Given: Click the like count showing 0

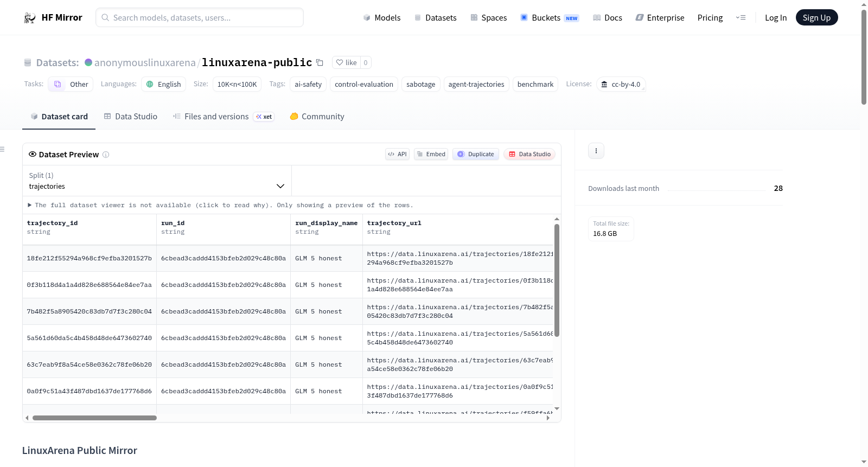Looking at the screenshot, I should click(366, 62).
